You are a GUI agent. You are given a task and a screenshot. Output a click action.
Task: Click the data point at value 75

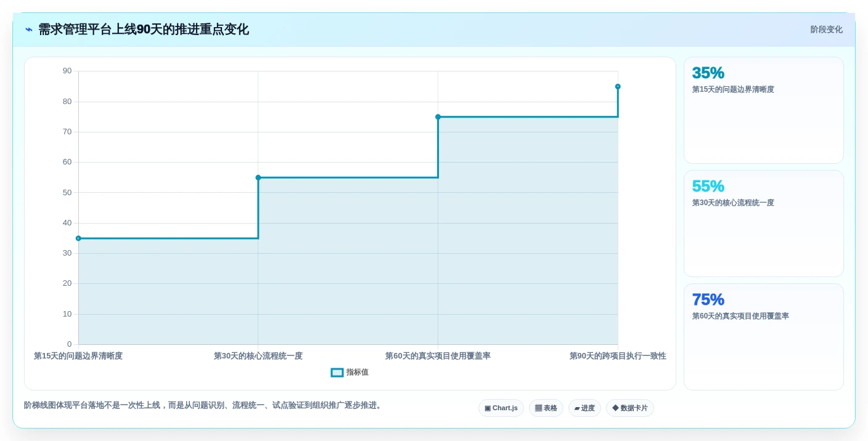click(438, 117)
